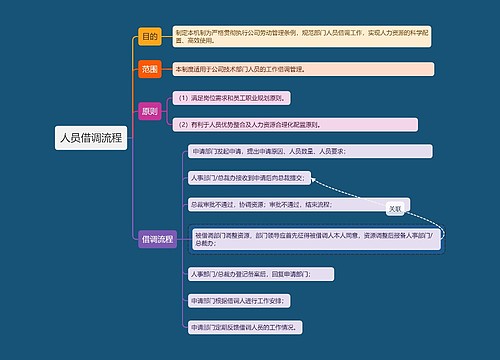Click the 总裁审批不通过 step node
The width and height of the screenshot is (500, 360).
click(299, 204)
